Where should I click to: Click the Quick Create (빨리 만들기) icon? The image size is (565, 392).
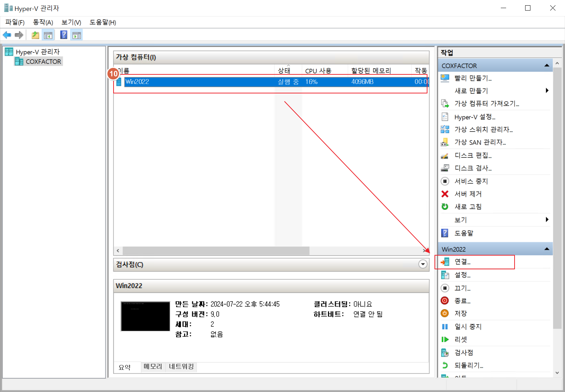point(445,78)
